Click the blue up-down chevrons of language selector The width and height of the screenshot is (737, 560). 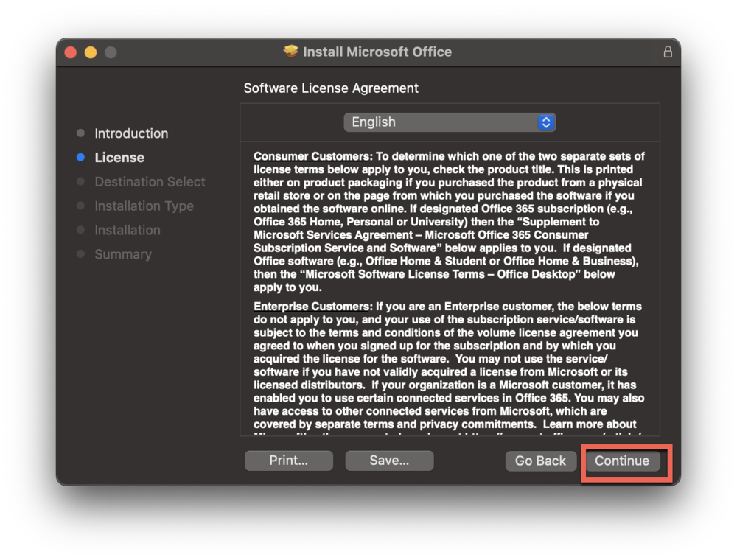(x=546, y=122)
